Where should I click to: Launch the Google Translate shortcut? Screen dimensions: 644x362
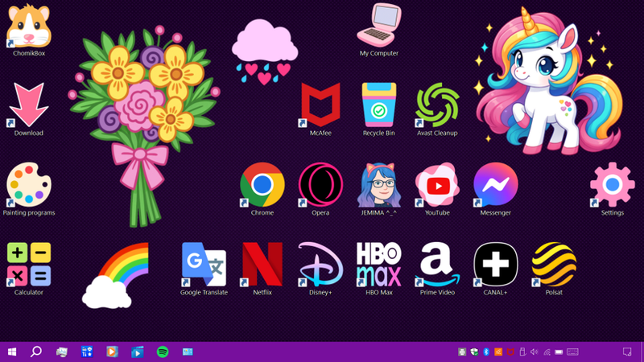point(204,264)
